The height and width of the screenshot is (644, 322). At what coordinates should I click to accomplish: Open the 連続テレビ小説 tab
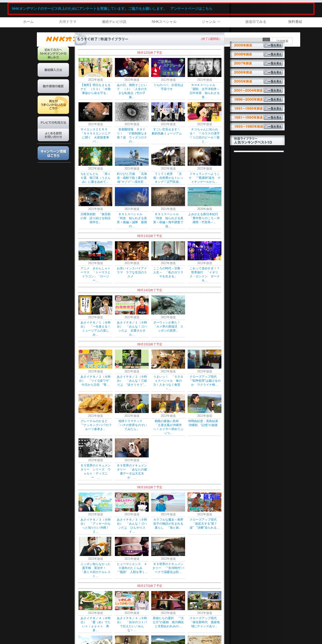pos(114,22)
